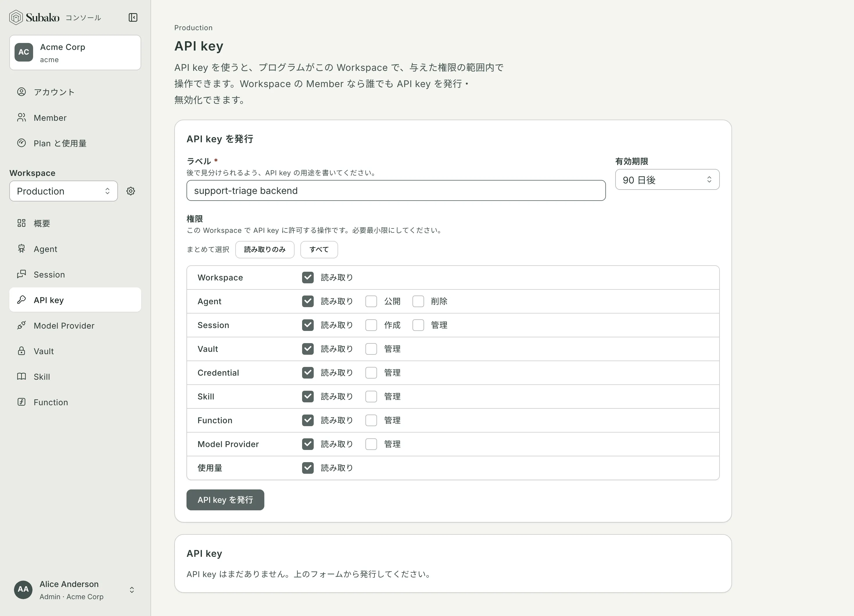Check the Function 管理 checkbox
Screen dimensions: 854x616
tap(371, 420)
